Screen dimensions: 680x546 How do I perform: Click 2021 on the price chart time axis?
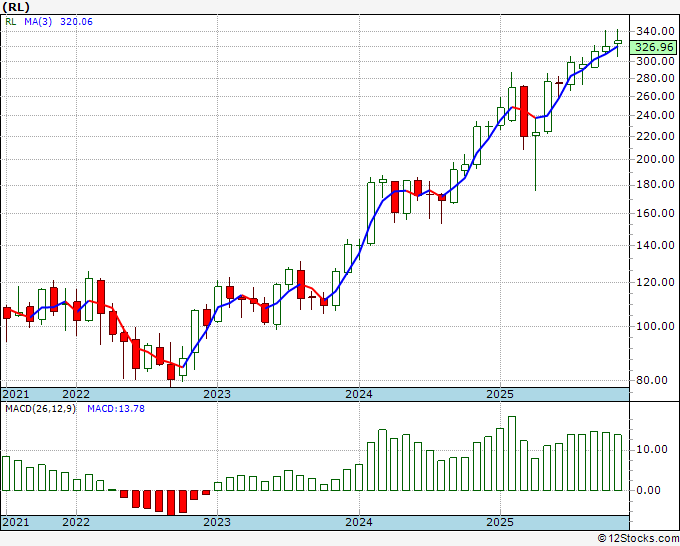[16, 394]
